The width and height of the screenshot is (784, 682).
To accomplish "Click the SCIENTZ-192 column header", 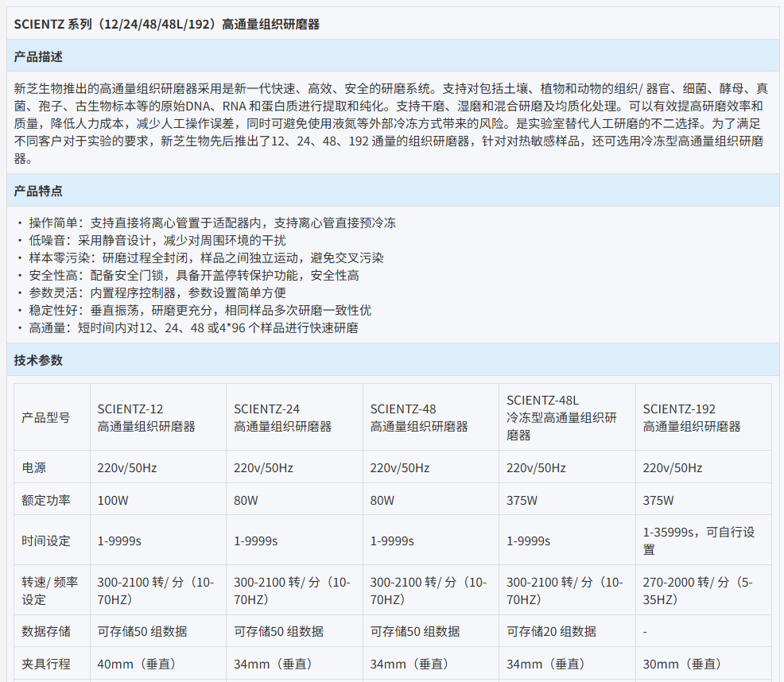I will (x=691, y=418).
